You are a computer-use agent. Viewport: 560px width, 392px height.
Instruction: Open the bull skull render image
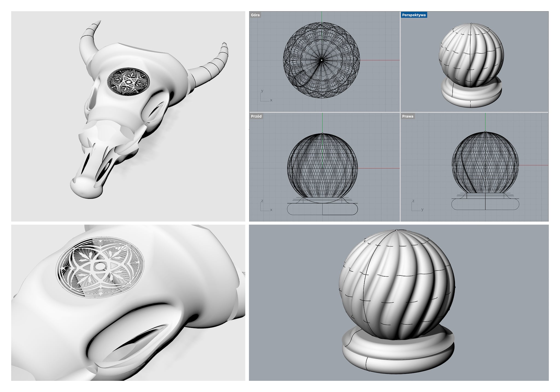128,116
